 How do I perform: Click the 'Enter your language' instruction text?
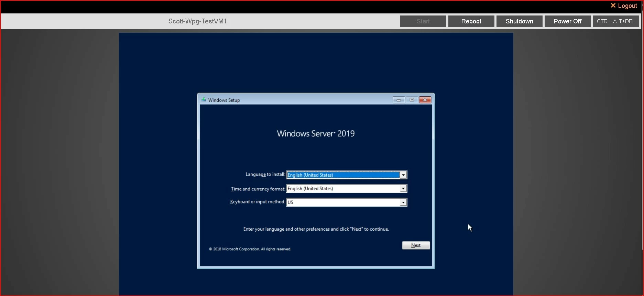click(316, 229)
